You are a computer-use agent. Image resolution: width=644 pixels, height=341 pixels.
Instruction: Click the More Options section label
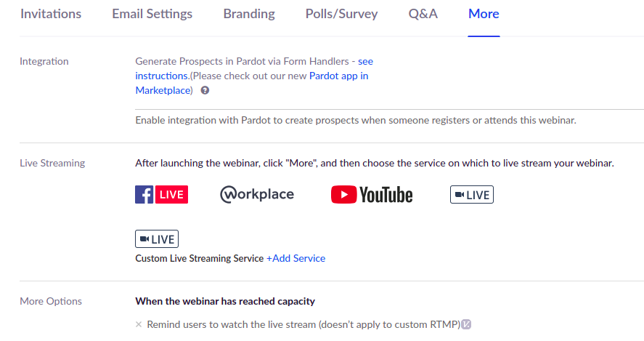tap(51, 302)
